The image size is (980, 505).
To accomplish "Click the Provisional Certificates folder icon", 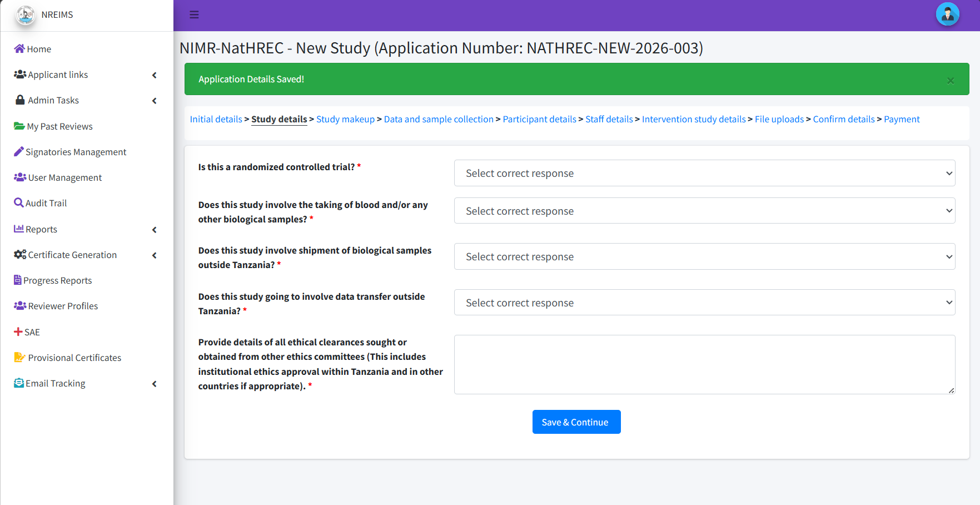I will (20, 357).
